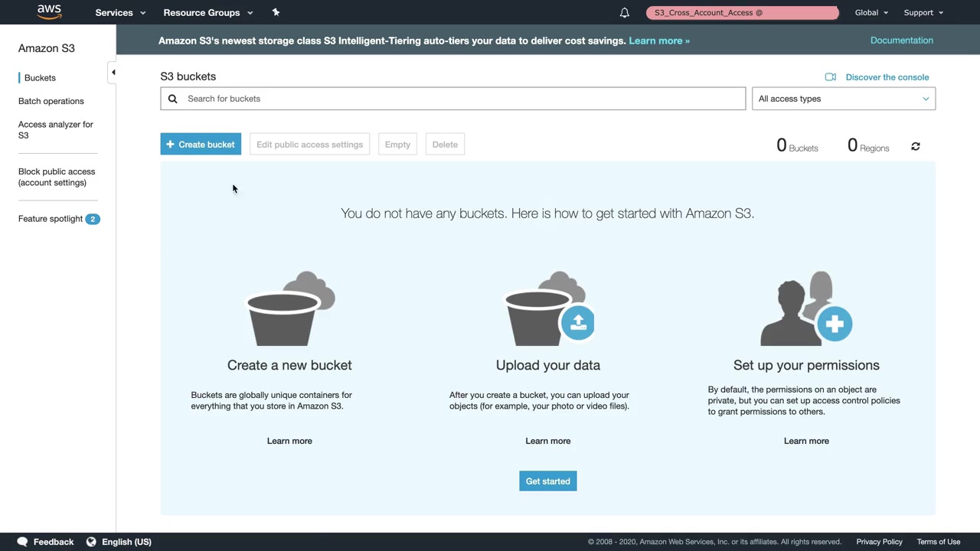Click the Feature spotlight count badge
Image resolution: width=980 pixels, height=551 pixels.
93,219
